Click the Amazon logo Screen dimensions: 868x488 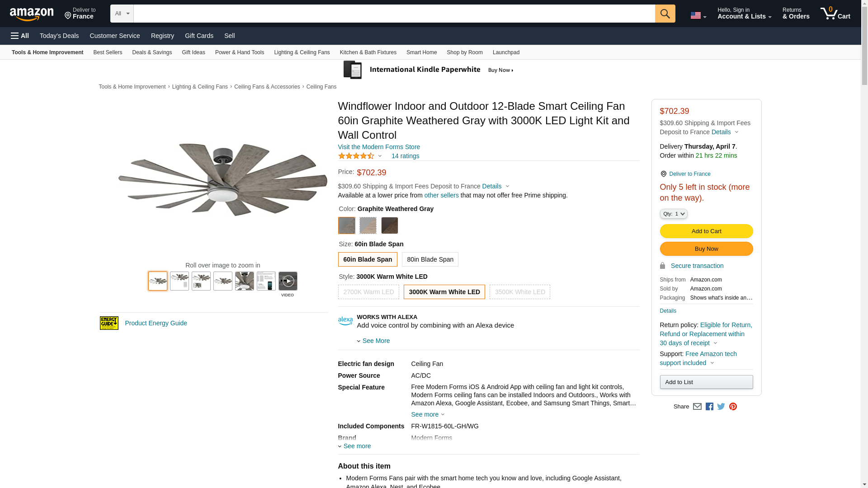click(x=32, y=14)
